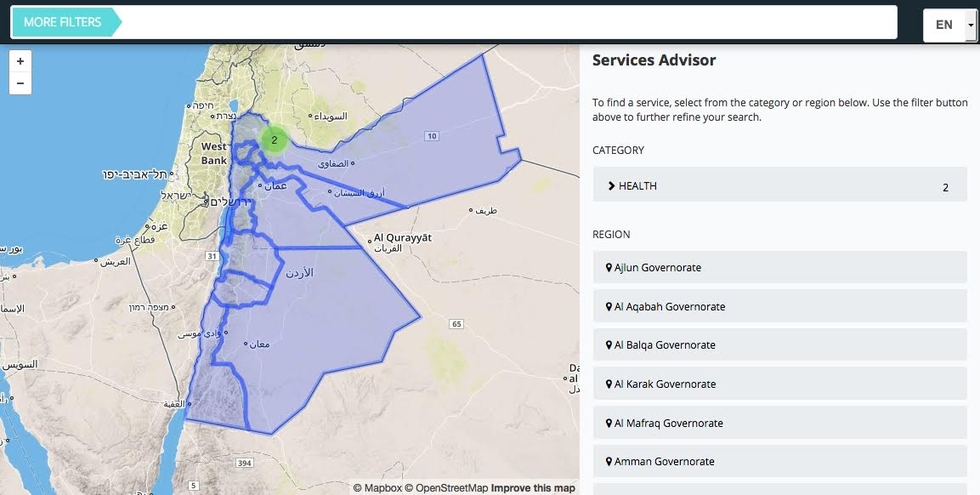Expand the HEALTH category chevron
The width and height of the screenshot is (980, 495).
[611, 186]
